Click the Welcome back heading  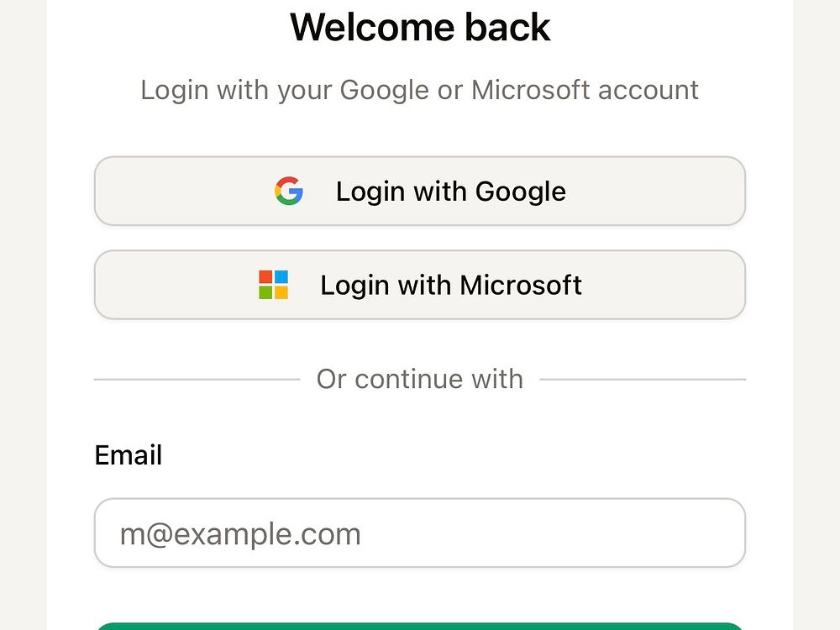(420, 27)
